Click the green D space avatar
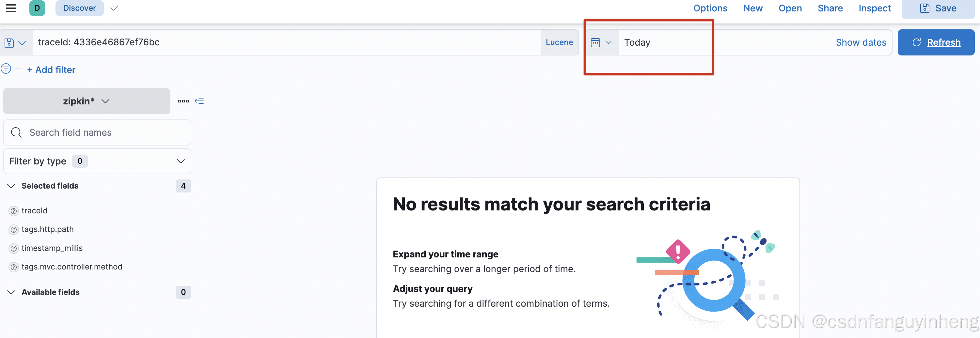The image size is (980, 338). tap(37, 8)
